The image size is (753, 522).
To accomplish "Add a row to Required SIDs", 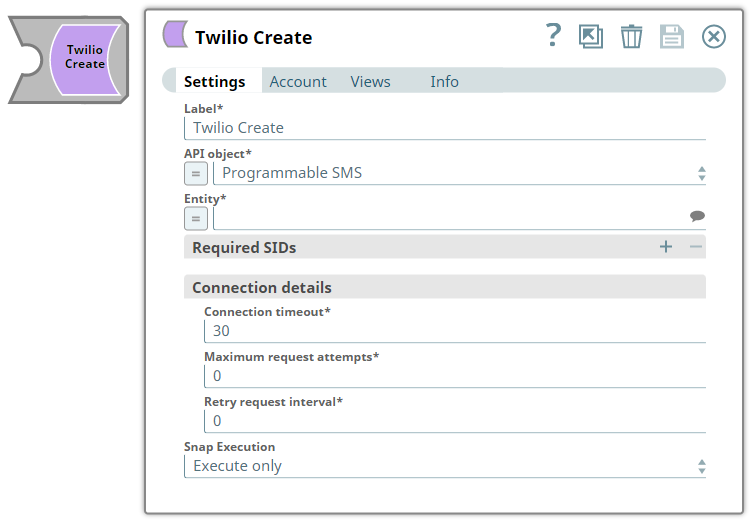I will [x=666, y=247].
